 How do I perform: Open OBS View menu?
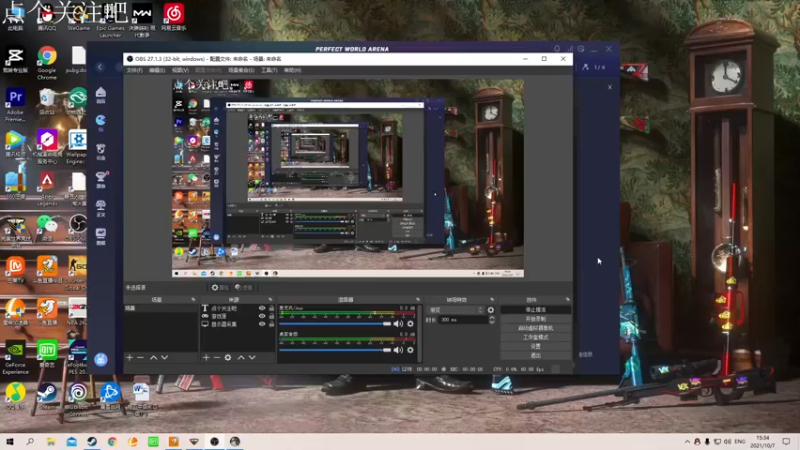180,70
